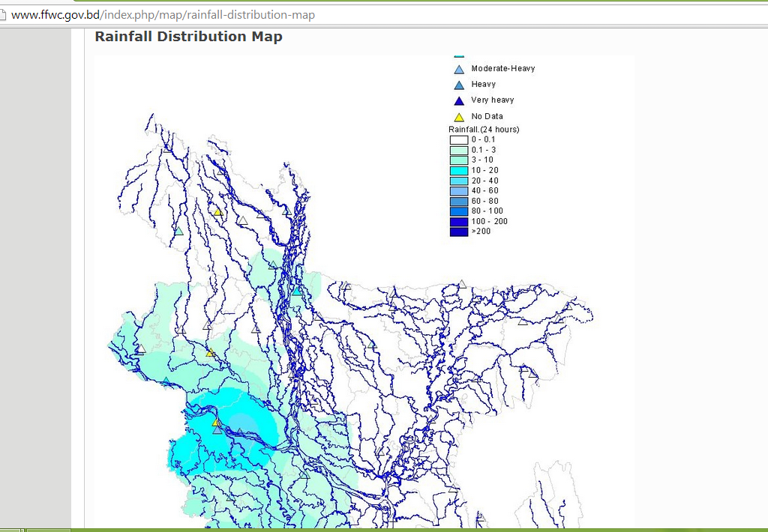The image size is (768, 532).
Task: Select the northernmost yellow station marker on map
Action: click(x=217, y=212)
